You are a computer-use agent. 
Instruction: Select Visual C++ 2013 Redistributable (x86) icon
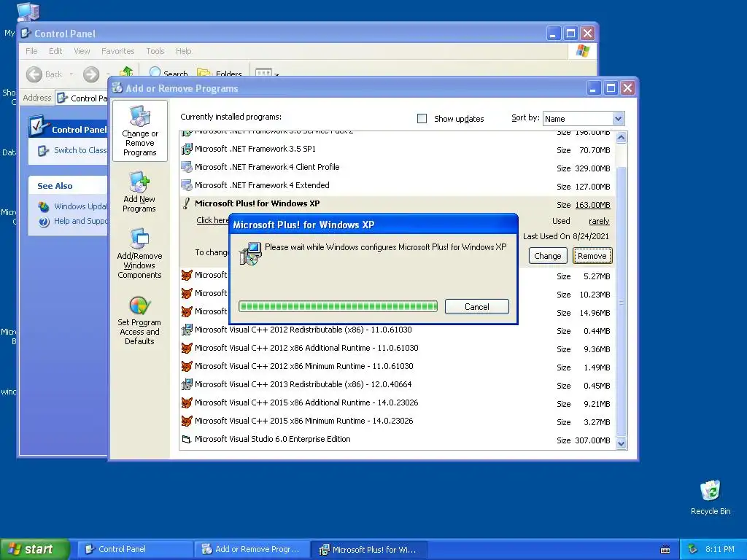pos(187,384)
